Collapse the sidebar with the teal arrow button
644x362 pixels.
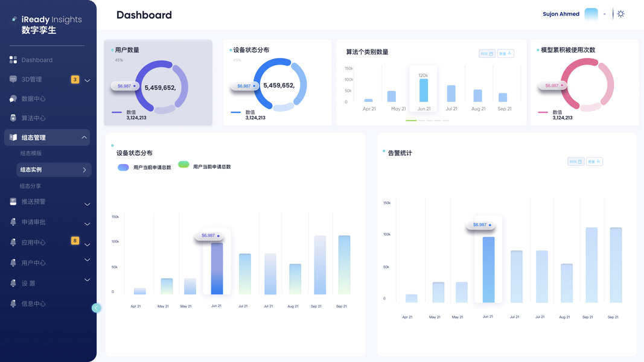pyautogui.click(x=96, y=308)
